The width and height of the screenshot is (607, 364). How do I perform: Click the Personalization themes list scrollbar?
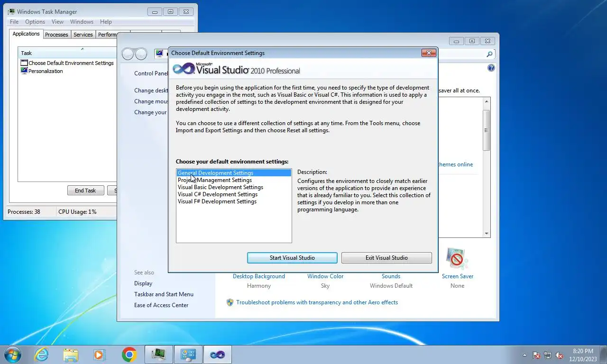click(487, 130)
